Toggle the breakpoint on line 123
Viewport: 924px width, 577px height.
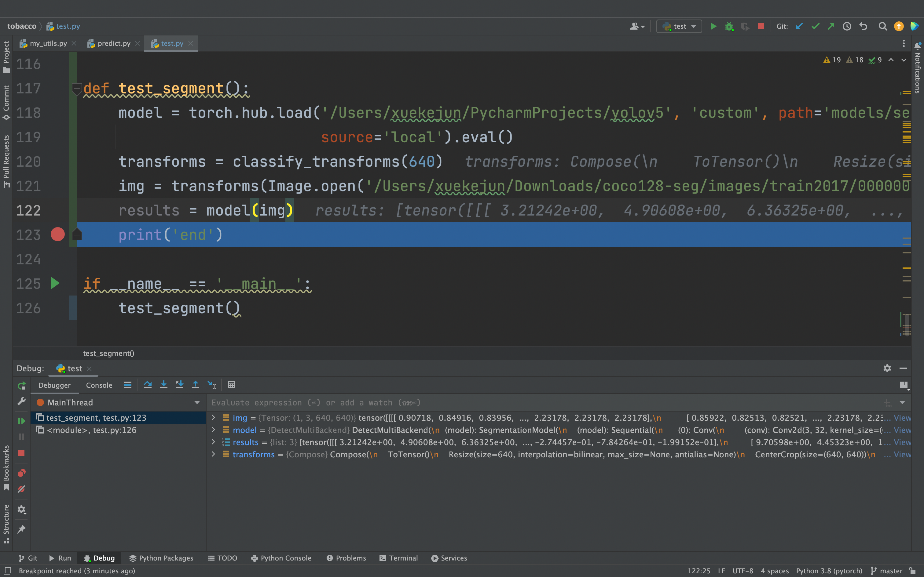(x=58, y=234)
